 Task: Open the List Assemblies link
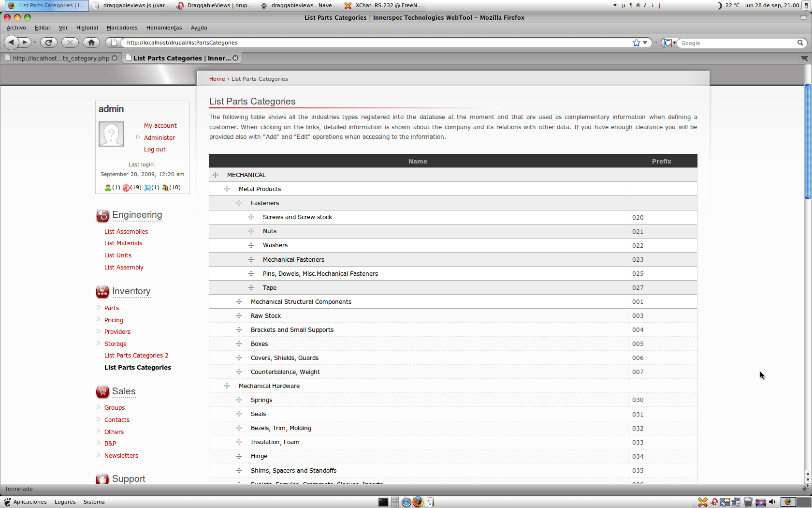pyautogui.click(x=126, y=232)
